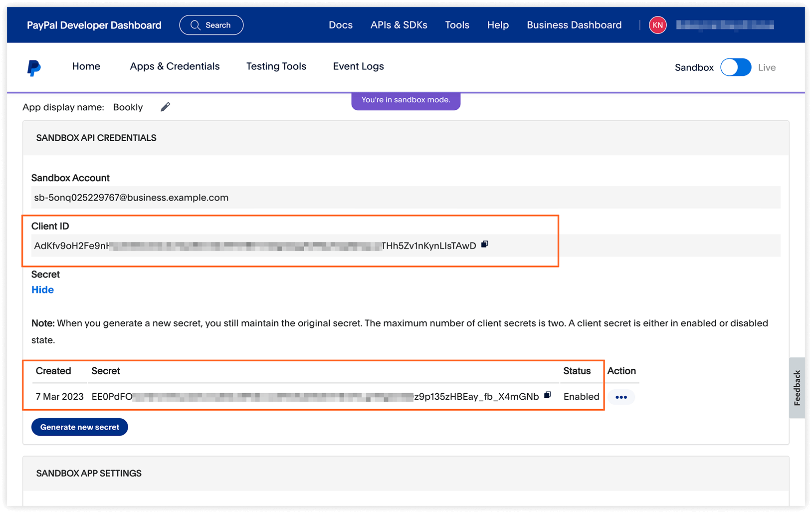Screen dimensions: 812x513
Task: Select the Sandbox mode label
Action: pyautogui.click(x=694, y=67)
